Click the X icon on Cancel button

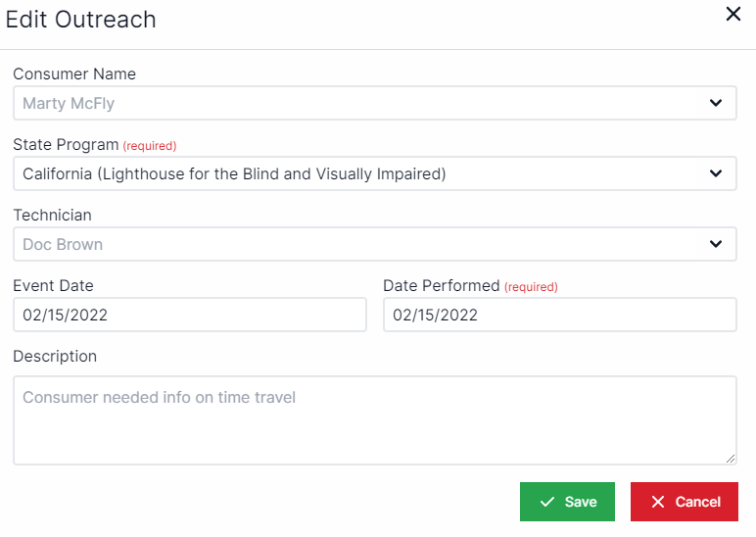click(x=658, y=502)
